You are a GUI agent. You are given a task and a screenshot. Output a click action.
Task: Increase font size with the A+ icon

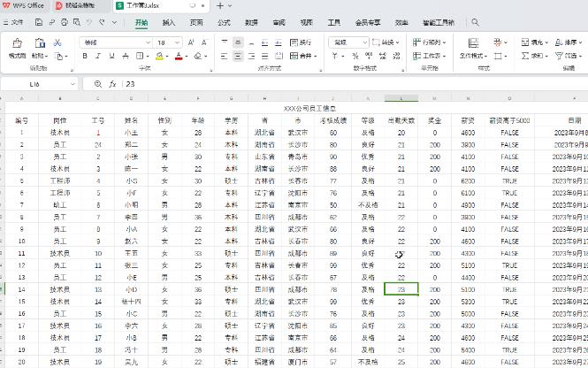coord(191,42)
